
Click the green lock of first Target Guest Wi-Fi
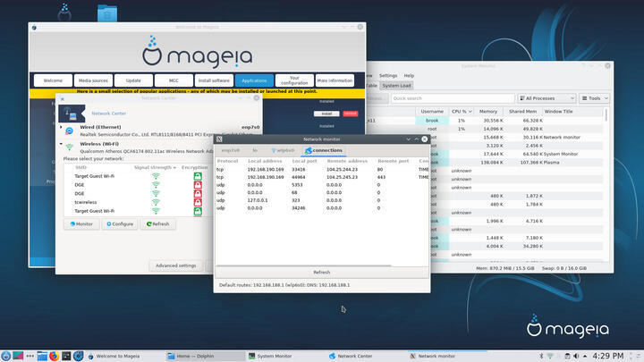[x=198, y=176]
